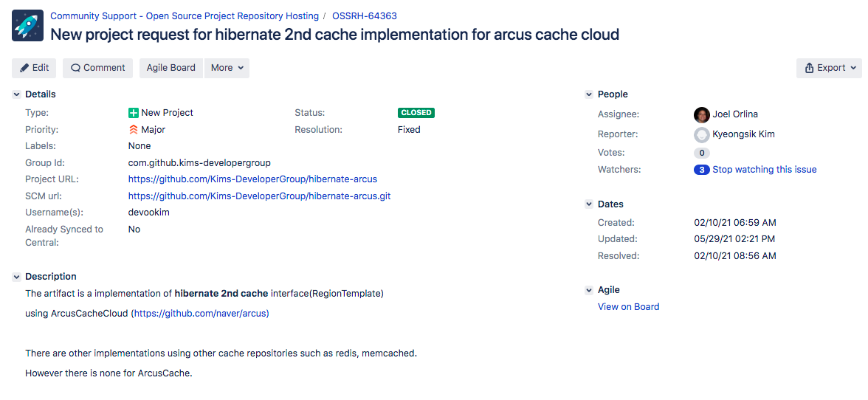The image size is (868, 400).
Task: Collapse the Dates section
Action: [589, 204]
